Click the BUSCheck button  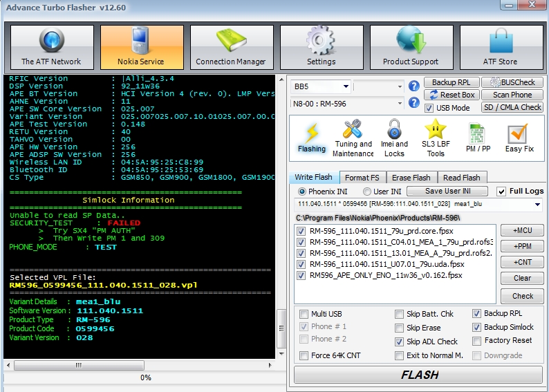click(512, 82)
